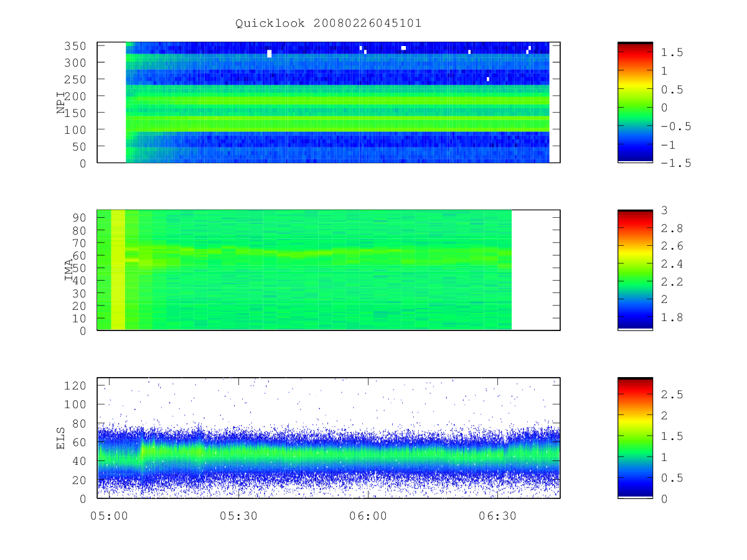Select the IMA axis label
747x560 pixels.
click(x=68, y=270)
